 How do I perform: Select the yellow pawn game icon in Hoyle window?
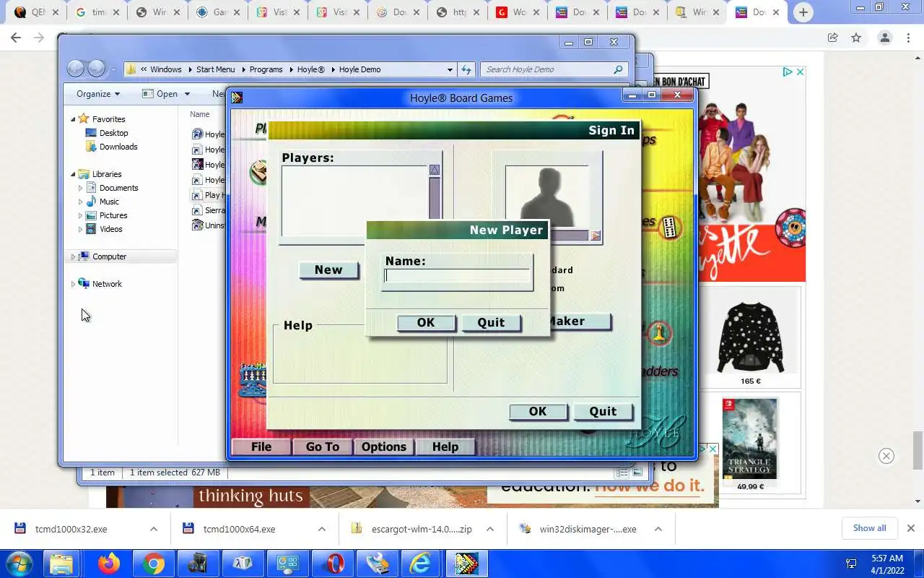pyautogui.click(x=659, y=333)
